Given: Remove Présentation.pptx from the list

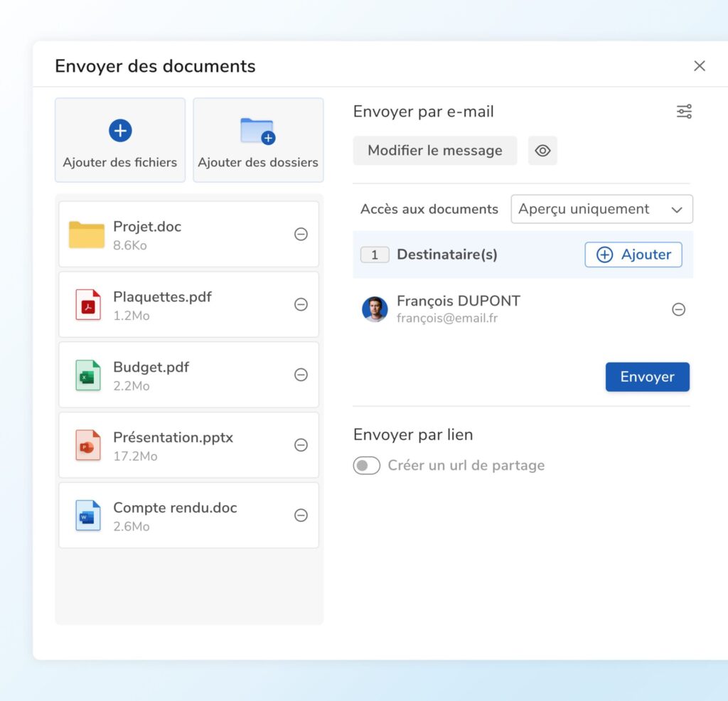Looking at the screenshot, I should point(301,445).
